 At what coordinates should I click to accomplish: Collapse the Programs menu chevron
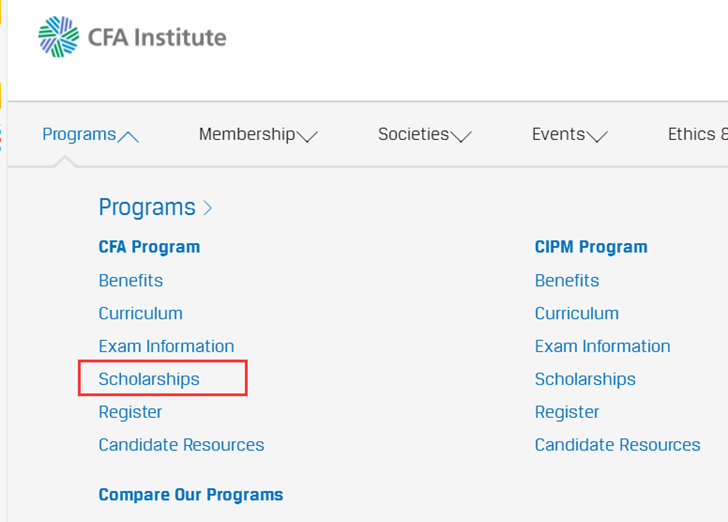(x=128, y=136)
